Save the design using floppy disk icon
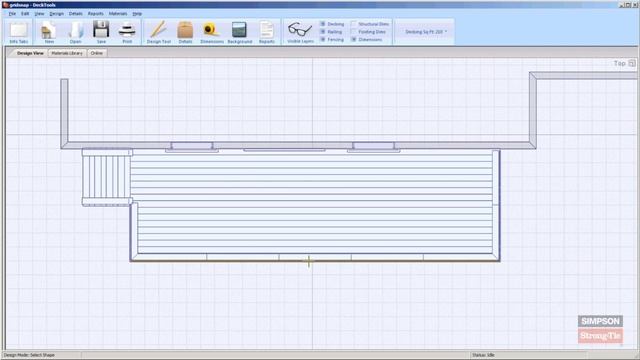The height and width of the screenshot is (360, 640). tap(101, 31)
